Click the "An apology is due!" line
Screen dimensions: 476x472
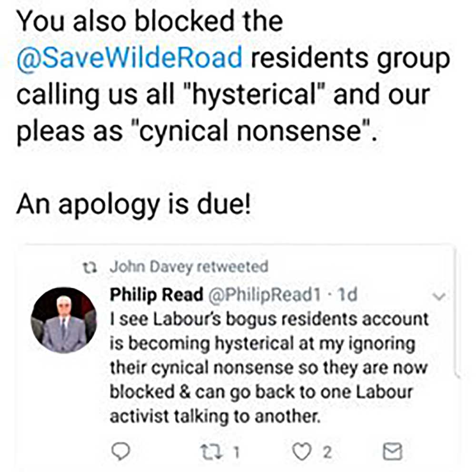click(x=133, y=205)
